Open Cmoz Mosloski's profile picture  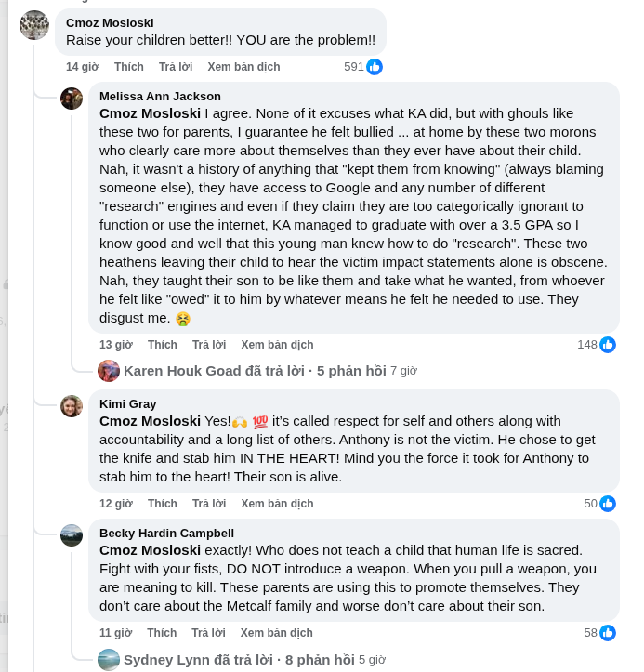click(x=34, y=25)
